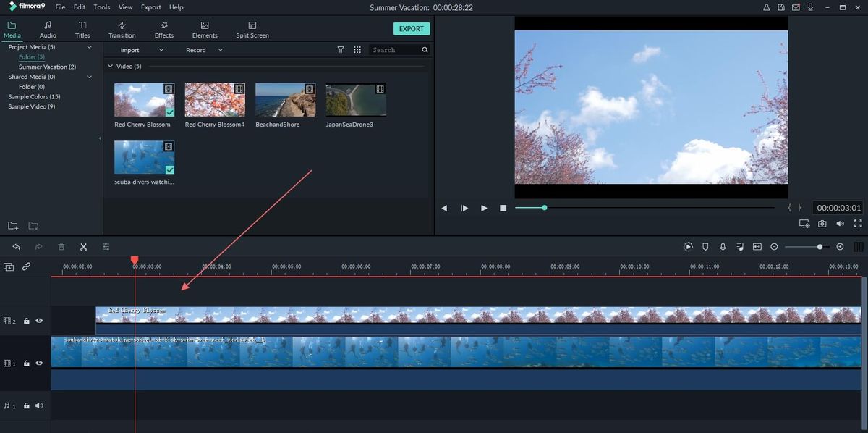
Task: Open the Export menu
Action: click(151, 7)
